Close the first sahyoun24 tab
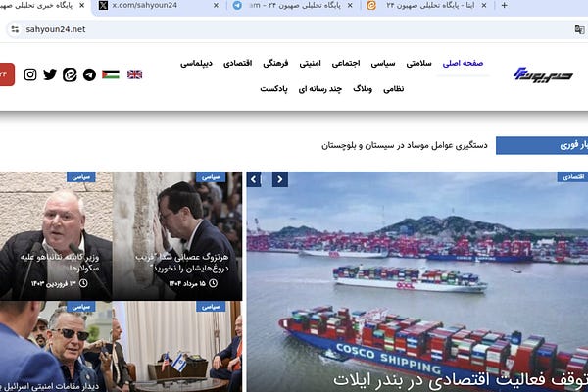 (x=82, y=5)
